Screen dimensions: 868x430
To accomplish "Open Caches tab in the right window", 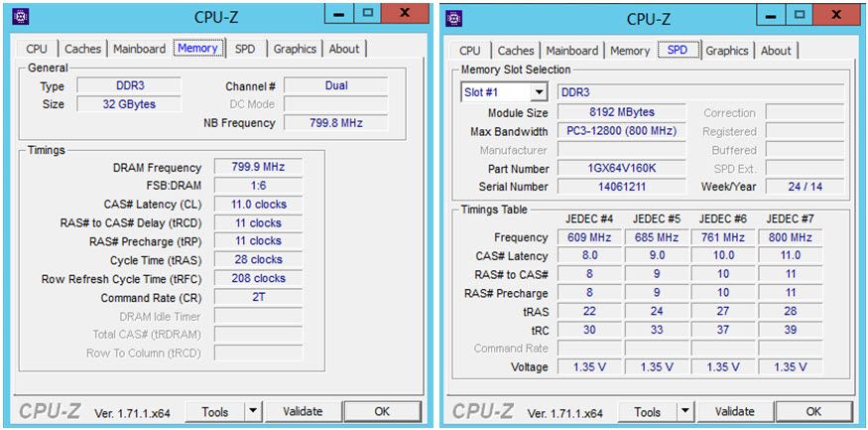I will 516,51.
